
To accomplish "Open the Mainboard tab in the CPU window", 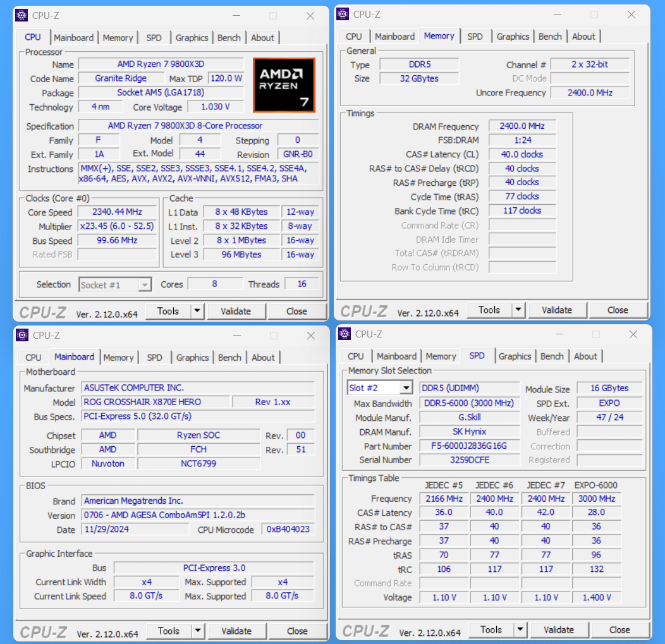I will coord(73,37).
